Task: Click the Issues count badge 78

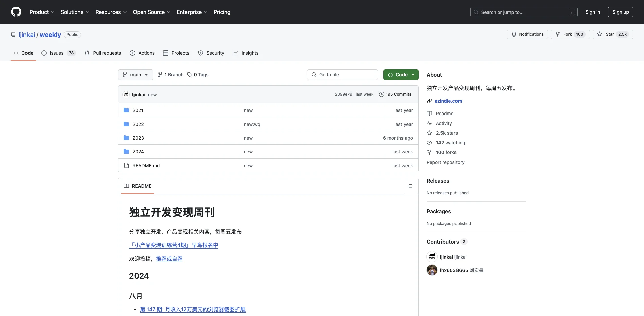Action: [x=71, y=53]
